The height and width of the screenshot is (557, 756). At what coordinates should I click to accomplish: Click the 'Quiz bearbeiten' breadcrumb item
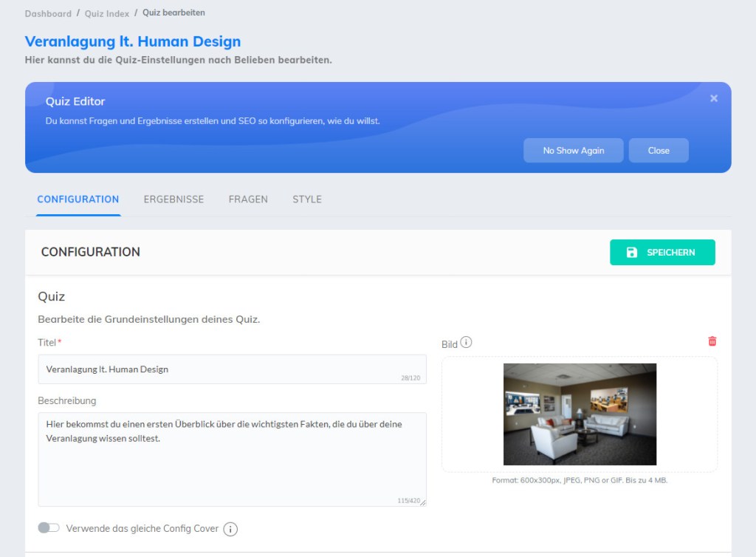point(173,13)
